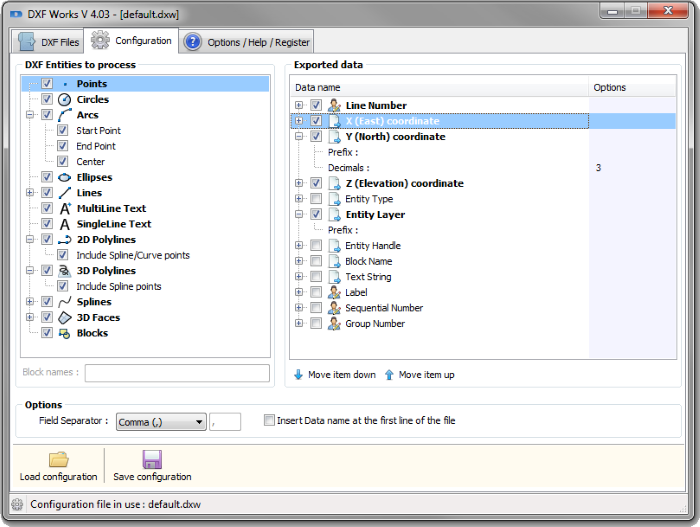Collapse the Arcs tree node
Screen dimensions: 700x527
(x=30, y=115)
